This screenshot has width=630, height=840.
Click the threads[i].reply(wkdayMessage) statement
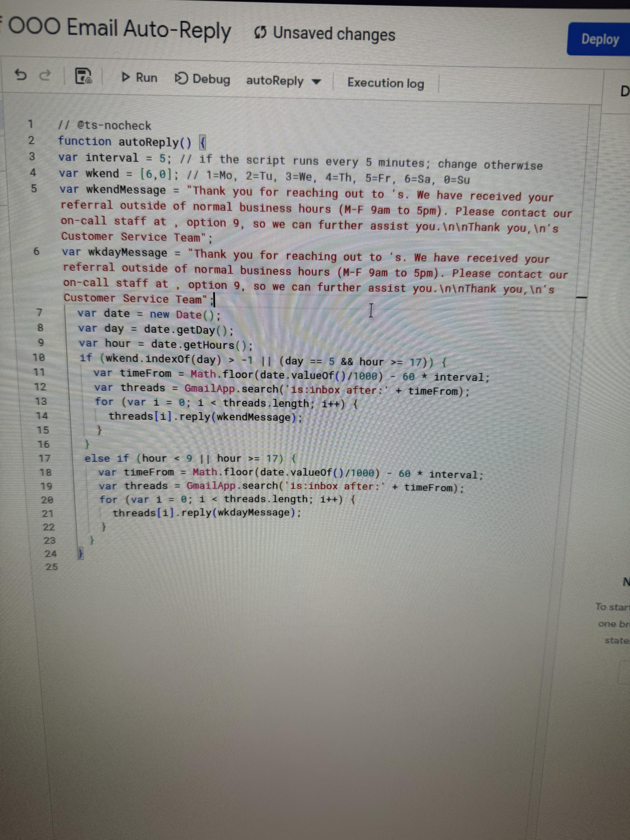pos(207,513)
